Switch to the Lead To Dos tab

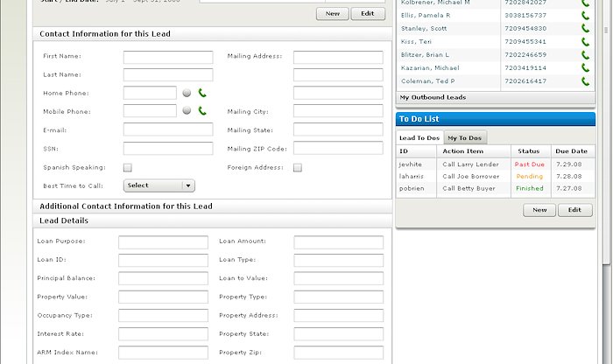tap(419, 138)
